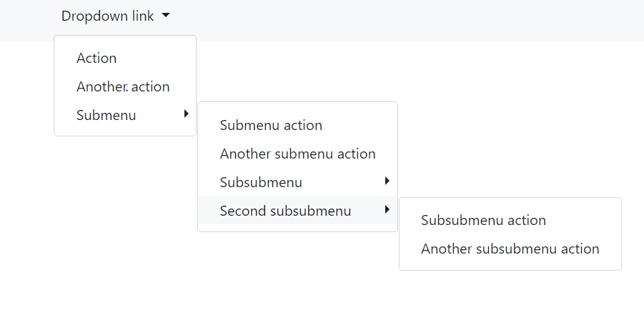Select Another submenu action
Screen dimensions: 644x310
pos(297,154)
